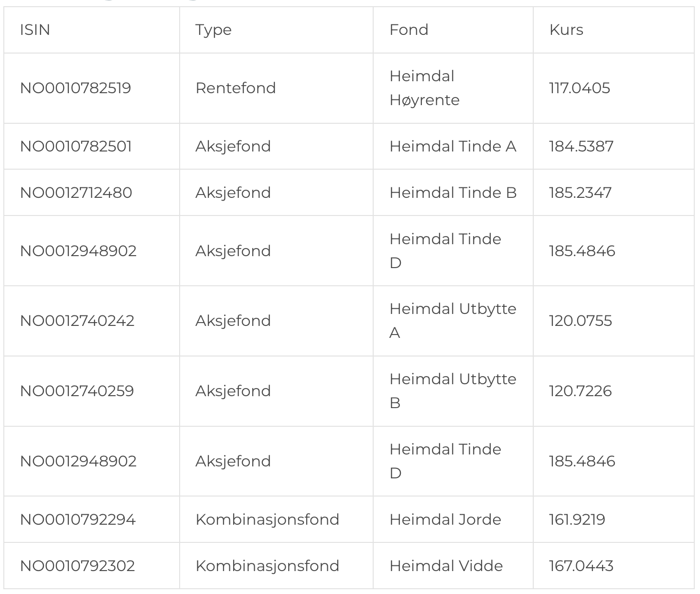
Task: Select Heimdal Tinde B fund
Action: [453, 193]
